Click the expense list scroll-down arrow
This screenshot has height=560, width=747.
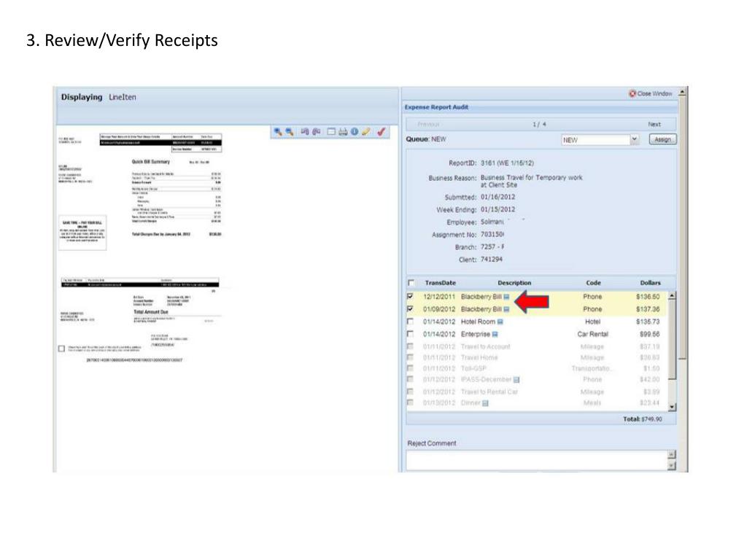(672, 407)
